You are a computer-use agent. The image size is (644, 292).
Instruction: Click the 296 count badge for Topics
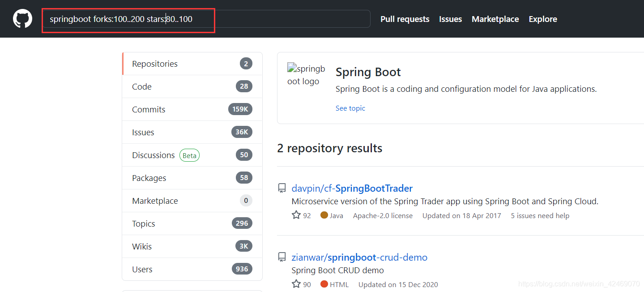242,223
